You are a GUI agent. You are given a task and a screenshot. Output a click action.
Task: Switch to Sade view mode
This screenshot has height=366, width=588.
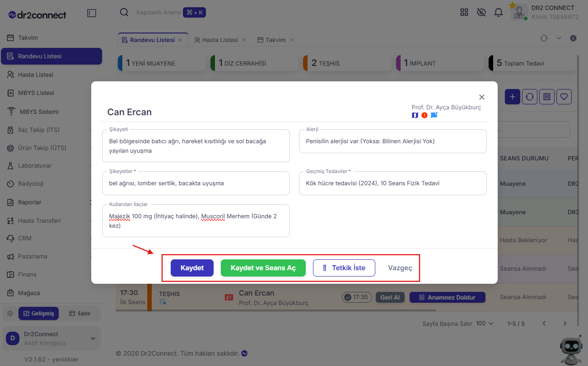click(x=79, y=314)
